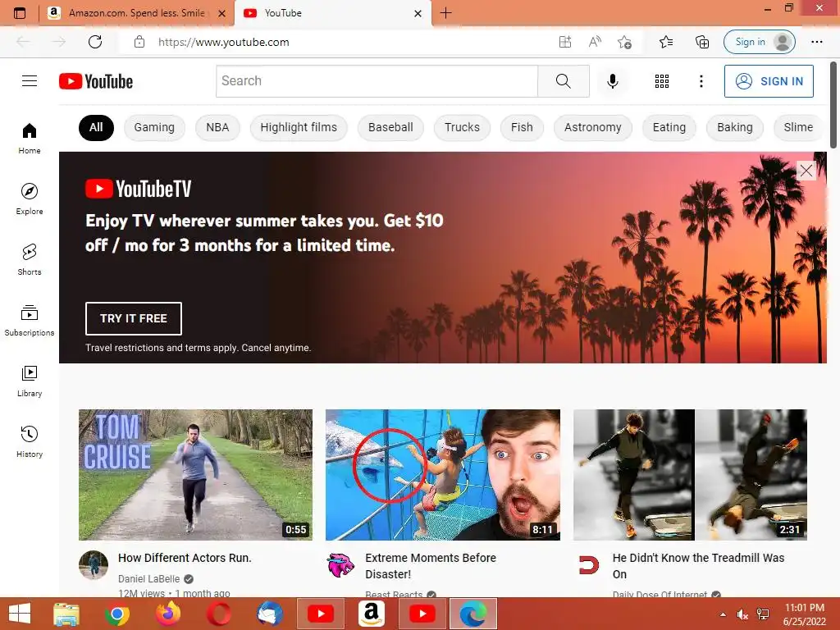Refresh the page in browser
The height and width of the screenshot is (630, 840).
(95, 42)
